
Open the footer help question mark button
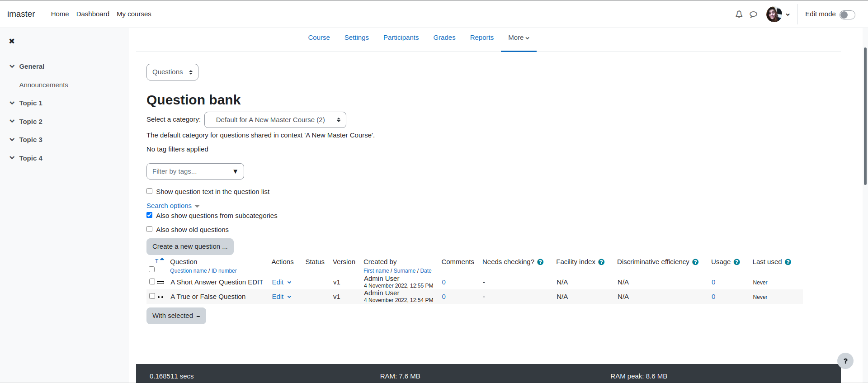pyautogui.click(x=845, y=361)
